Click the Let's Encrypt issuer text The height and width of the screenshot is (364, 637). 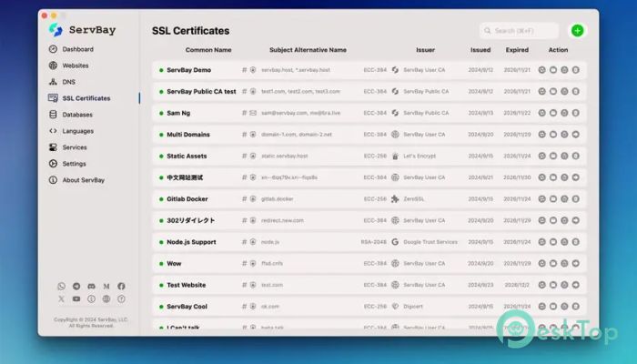coord(420,156)
